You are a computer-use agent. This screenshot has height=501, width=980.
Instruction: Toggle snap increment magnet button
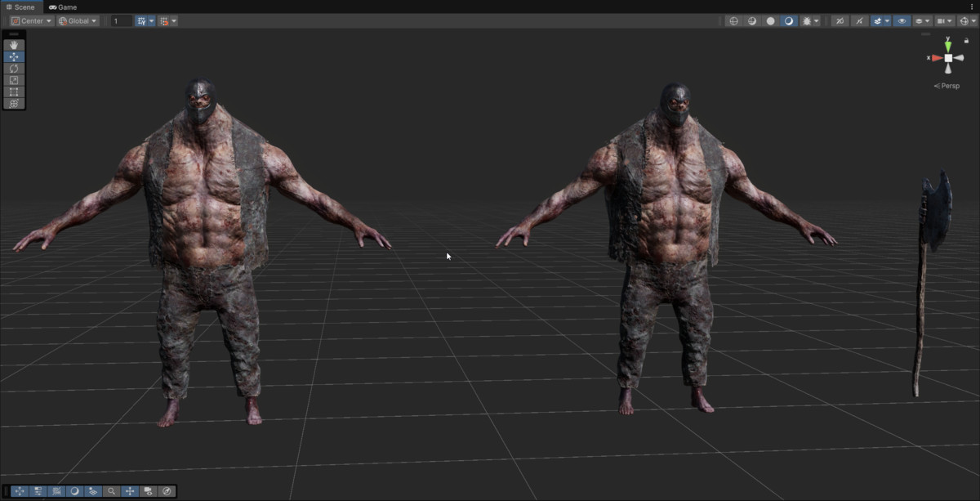coord(164,20)
